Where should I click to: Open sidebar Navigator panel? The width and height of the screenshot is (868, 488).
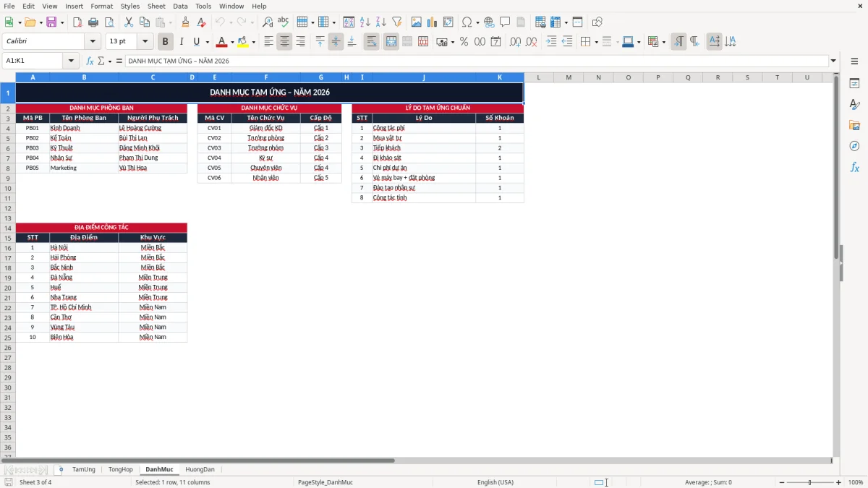pos(854,146)
